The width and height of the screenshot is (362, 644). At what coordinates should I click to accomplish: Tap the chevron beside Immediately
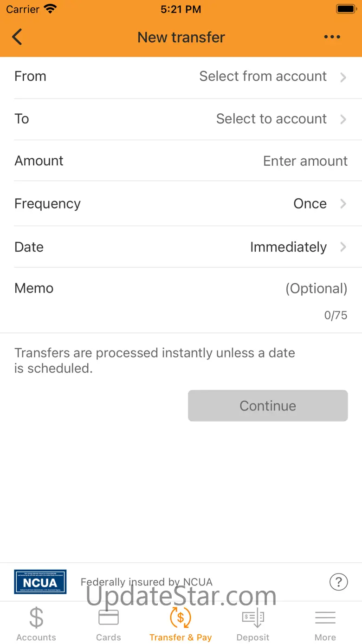pyautogui.click(x=343, y=247)
